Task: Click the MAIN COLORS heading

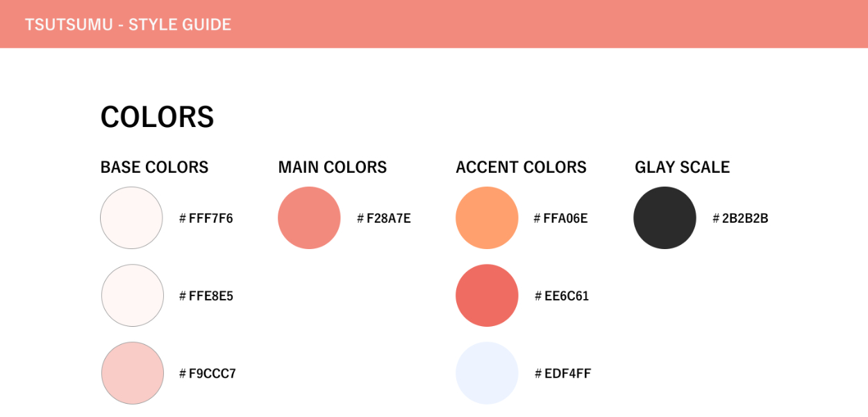Action: (x=332, y=167)
